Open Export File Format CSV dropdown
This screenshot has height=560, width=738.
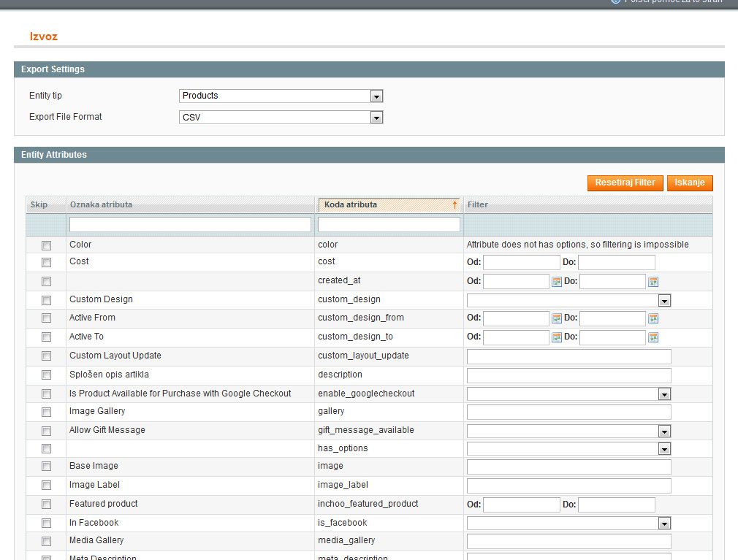pyautogui.click(x=281, y=117)
